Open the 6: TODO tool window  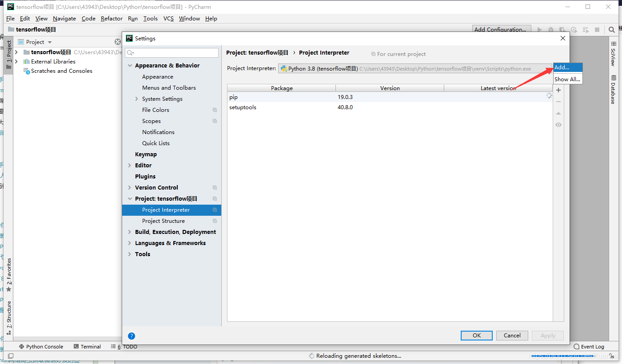pyautogui.click(x=124, y=347)
